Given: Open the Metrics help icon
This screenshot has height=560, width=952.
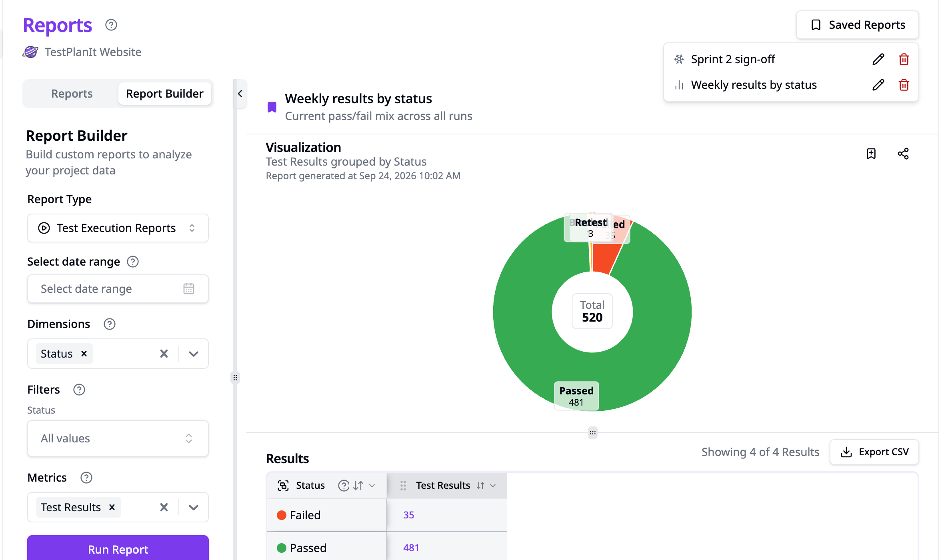Looking at the screenshot, I should [86, 478].
